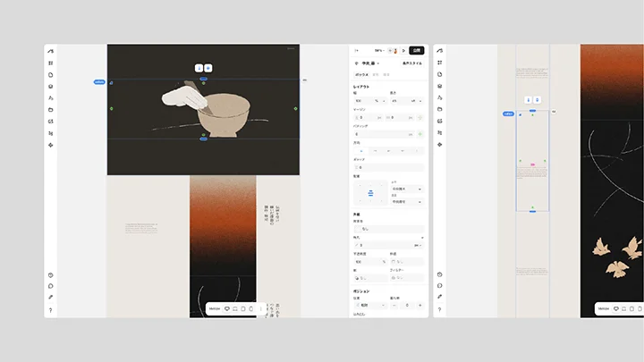
Task: Open the folder icon in right window sidebar
Action: (439, 109)
